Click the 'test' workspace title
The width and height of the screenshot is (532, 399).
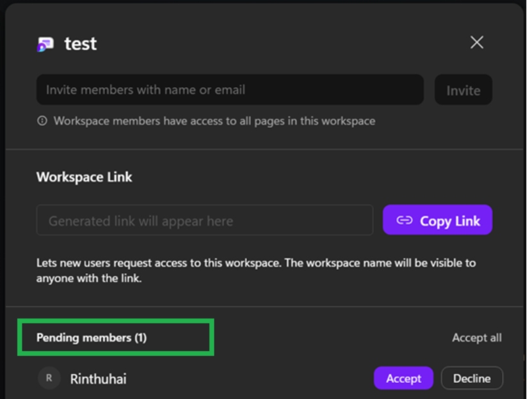pos(81,43)
